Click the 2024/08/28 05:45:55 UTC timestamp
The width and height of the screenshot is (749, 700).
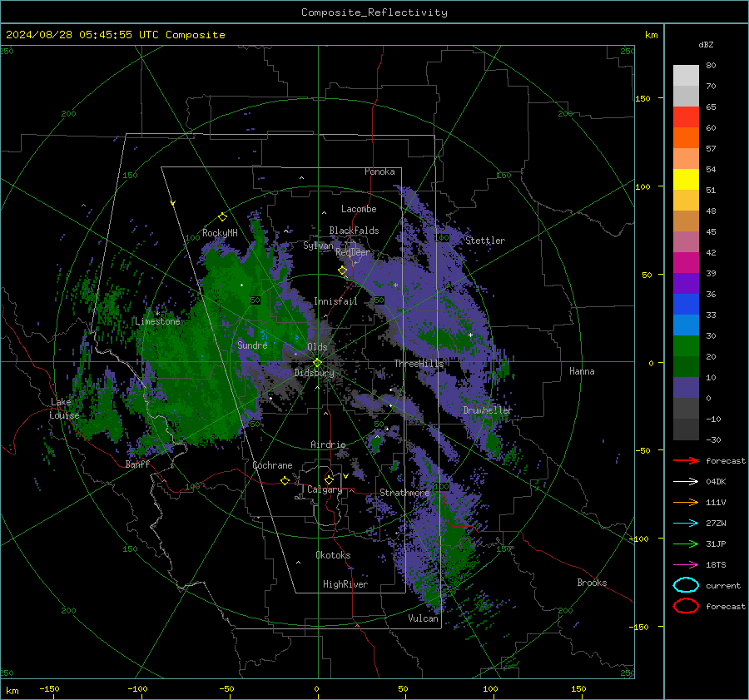point(82,35)
